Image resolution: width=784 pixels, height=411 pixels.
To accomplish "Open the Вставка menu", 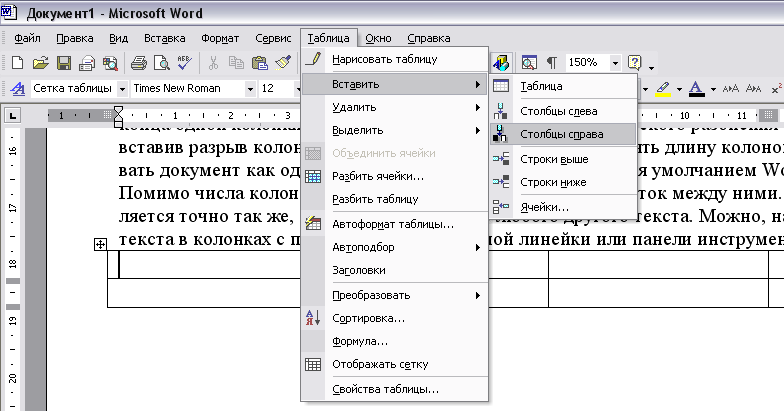I will pyautogui.click(x=164, y=38).
